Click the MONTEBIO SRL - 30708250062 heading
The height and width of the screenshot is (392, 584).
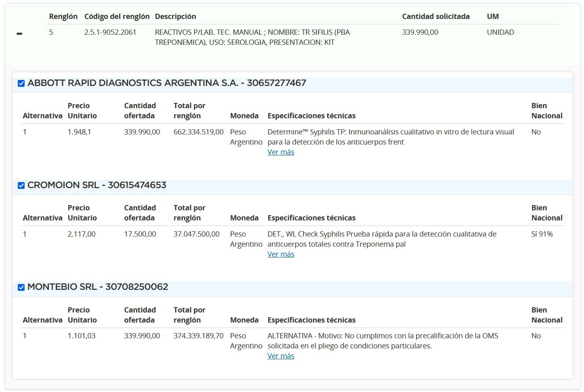click(98, 287)
